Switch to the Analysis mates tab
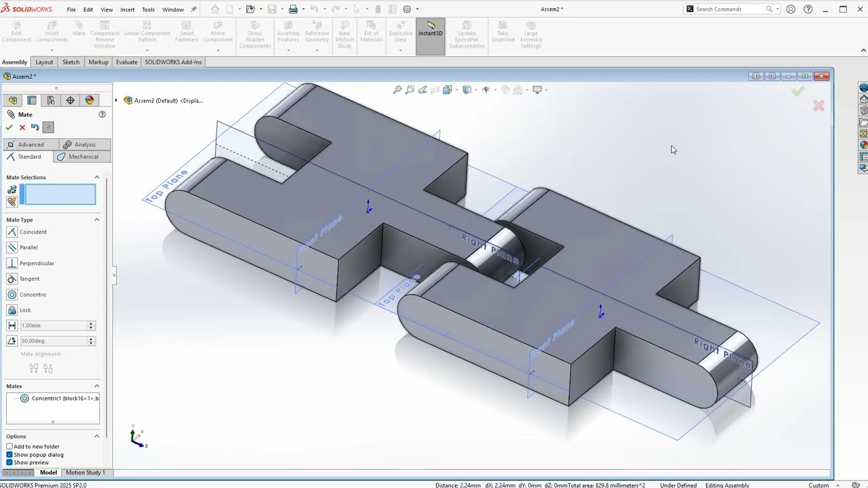 pos(85,144)
